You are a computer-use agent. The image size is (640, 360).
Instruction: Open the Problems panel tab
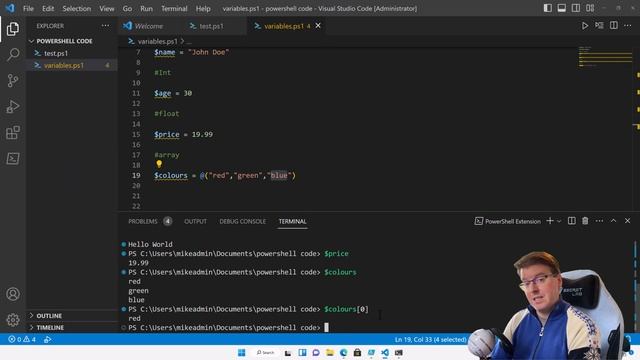[150, 221]
